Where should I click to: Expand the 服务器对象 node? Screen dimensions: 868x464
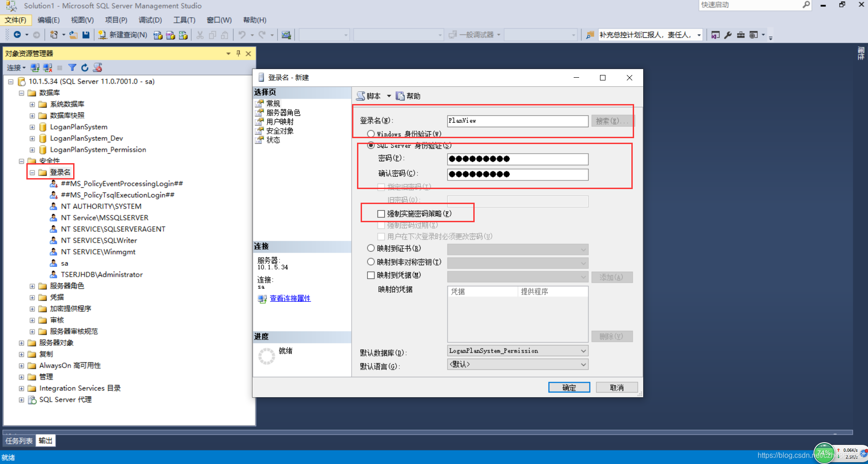point(21,343)
